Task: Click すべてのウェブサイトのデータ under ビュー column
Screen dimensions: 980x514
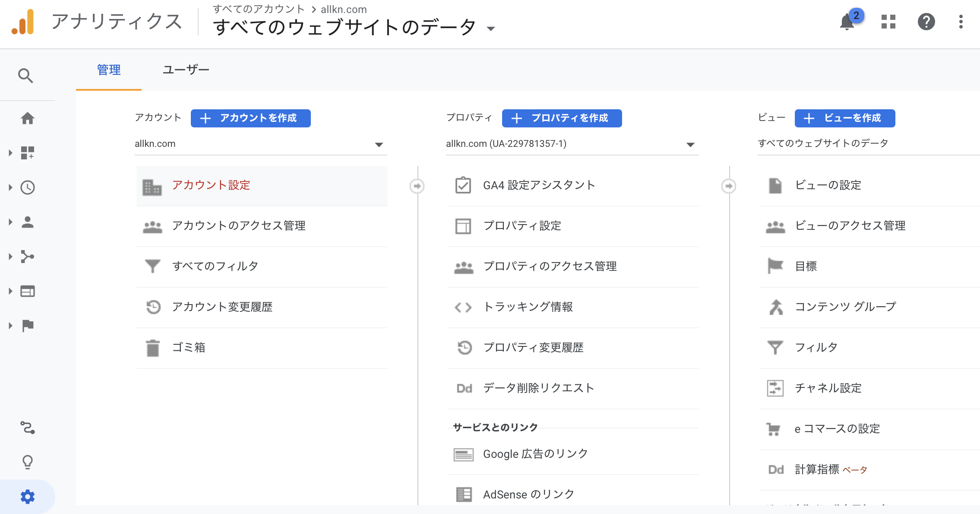Action: click(x=823, y=143)
